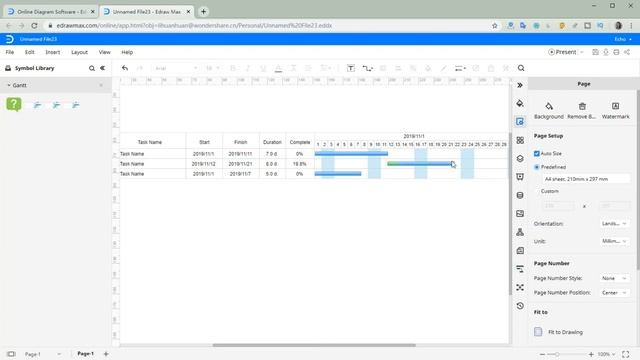Screen dimensions: 640x360
Task: Open Page Number Position dropdown
Action: click(x=614, y=293)
